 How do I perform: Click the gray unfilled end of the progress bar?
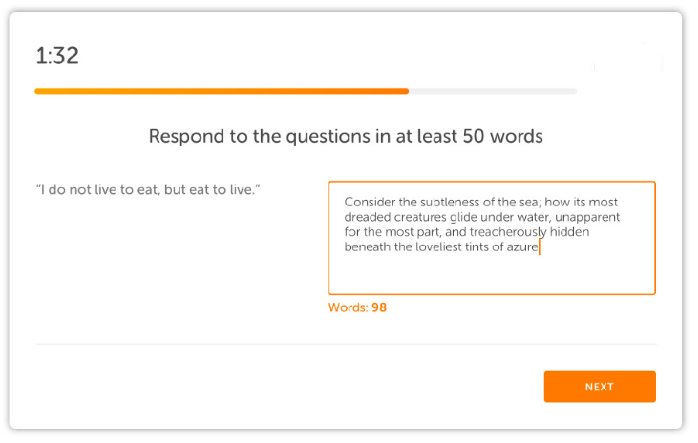pyautogui.click(x=493, y=91)
